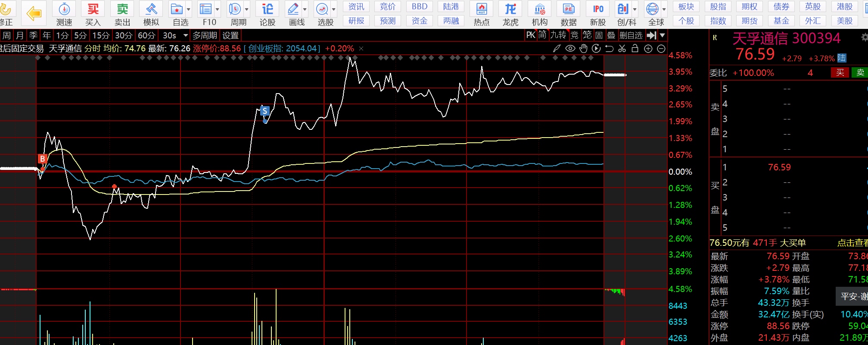Expand the F10 dropdown arrow
The height and width of the screenshot is (345, 868).
pos(218,9)
